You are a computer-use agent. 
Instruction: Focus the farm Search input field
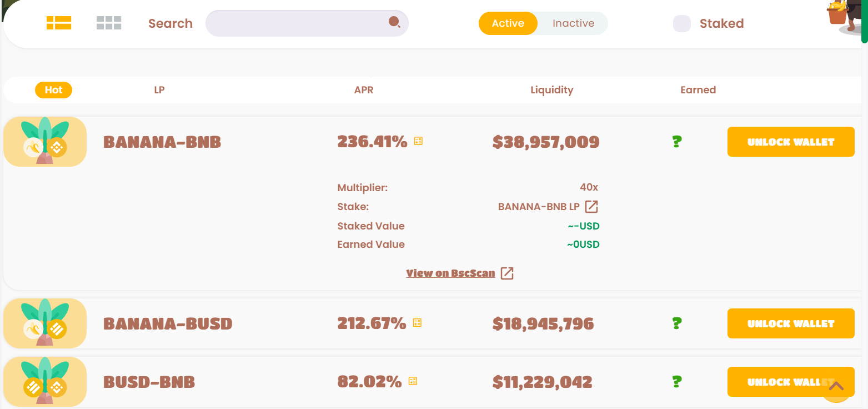tap(307, 23)
